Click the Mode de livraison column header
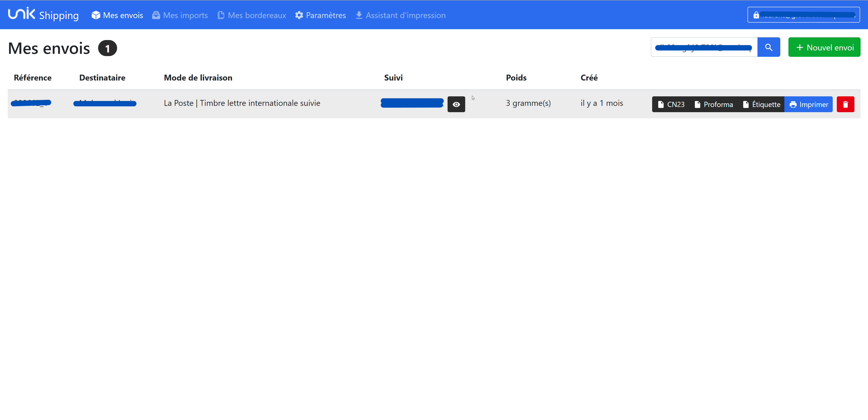Viewport: 868px width, 420px height. pos(198,78)
